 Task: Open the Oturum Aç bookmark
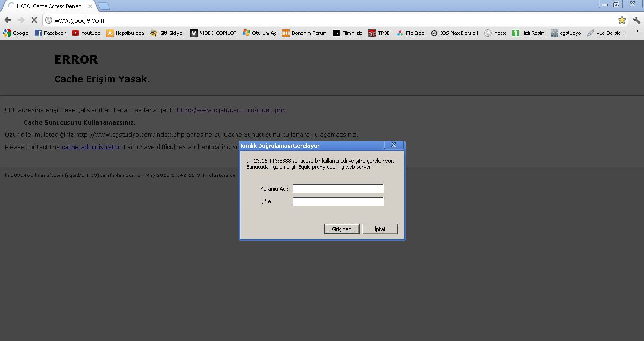[x=259, y=33]
